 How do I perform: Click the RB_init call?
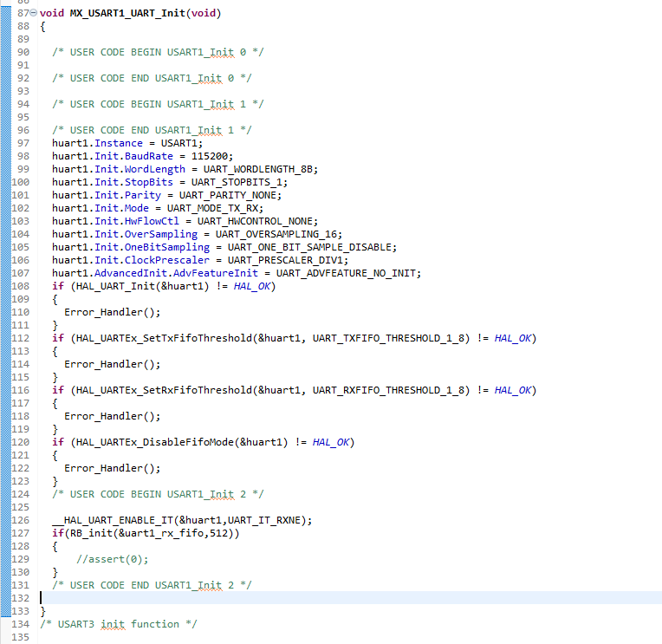click(91, 533)
